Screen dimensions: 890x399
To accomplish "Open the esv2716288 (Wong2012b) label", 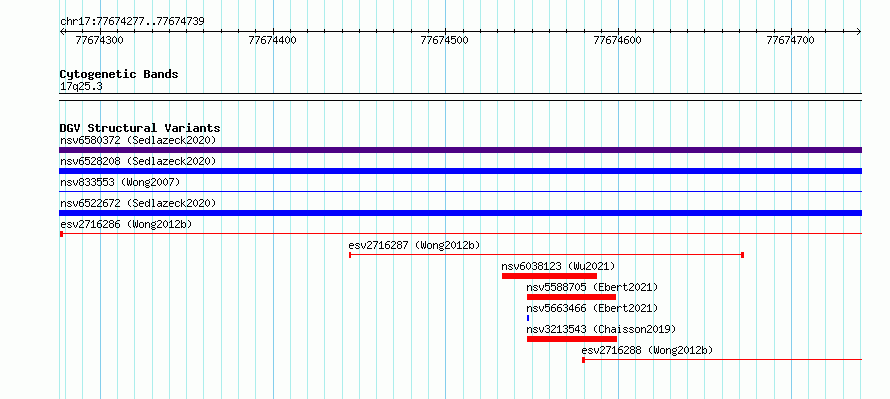I will click(647, 350).
